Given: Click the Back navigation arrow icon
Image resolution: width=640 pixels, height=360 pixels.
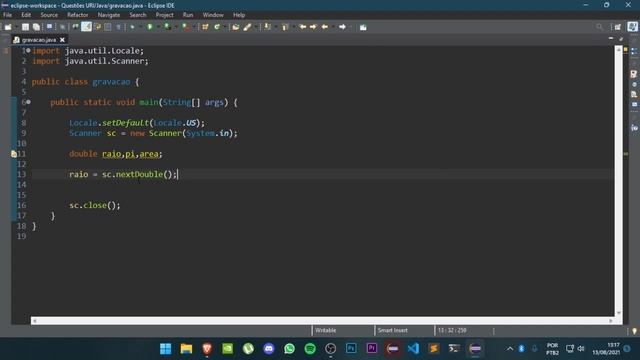Looking at the screenshot, I should click(325, 27).
